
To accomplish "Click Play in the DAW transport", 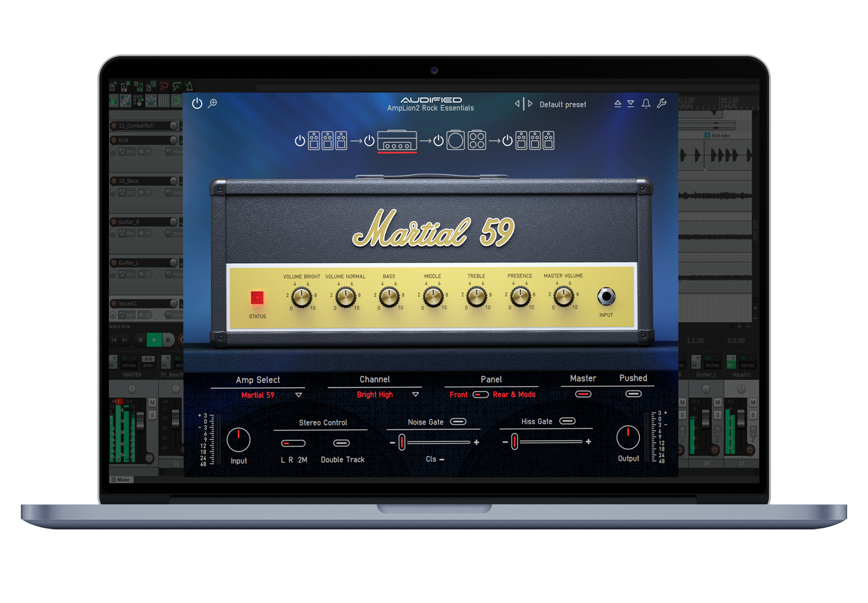I will click(155, 339).
